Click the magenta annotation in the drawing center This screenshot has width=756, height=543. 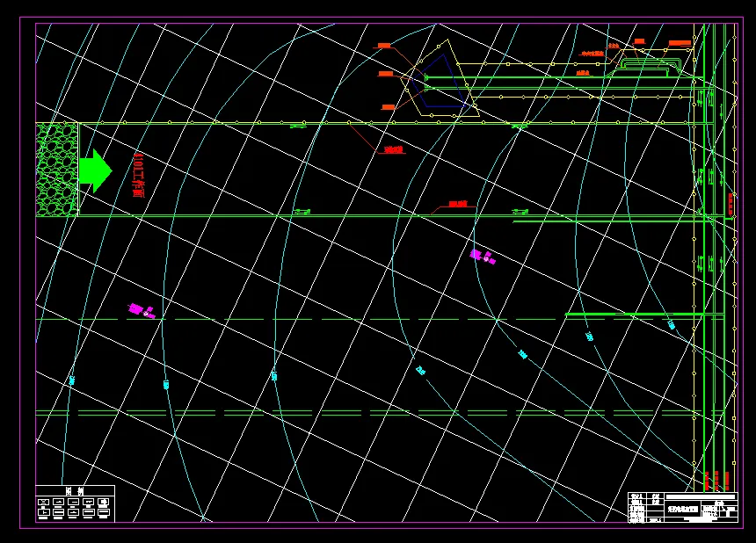coord(483,257)
